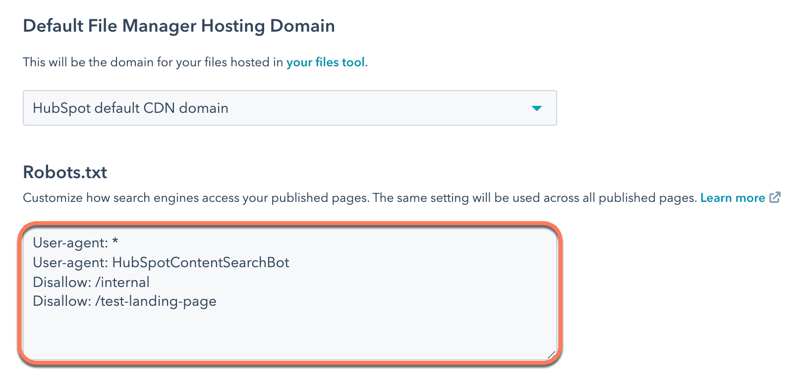This screenshot has height=380, width=800.
Task: Open the Learn more link
Action: [x=733, y=198]
